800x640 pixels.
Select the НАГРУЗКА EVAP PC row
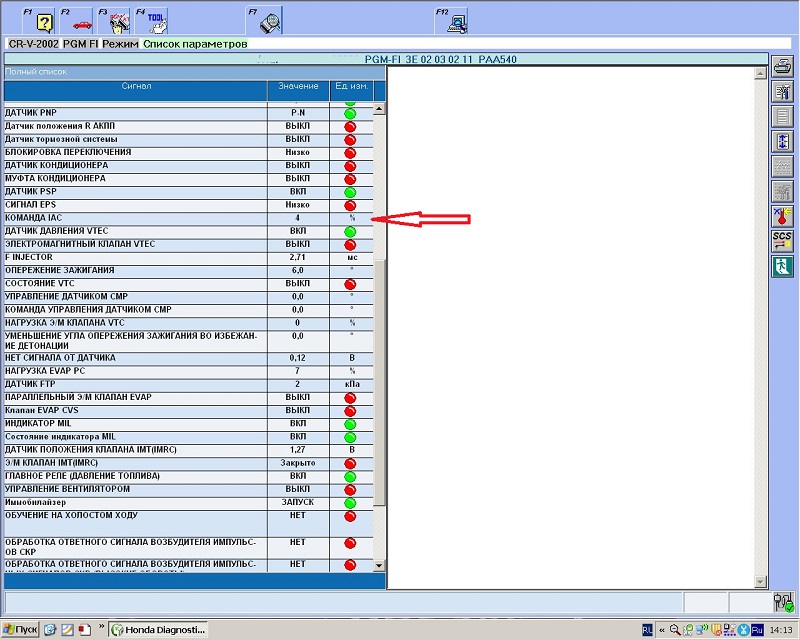pyautogui.click(x=189, y=372)
